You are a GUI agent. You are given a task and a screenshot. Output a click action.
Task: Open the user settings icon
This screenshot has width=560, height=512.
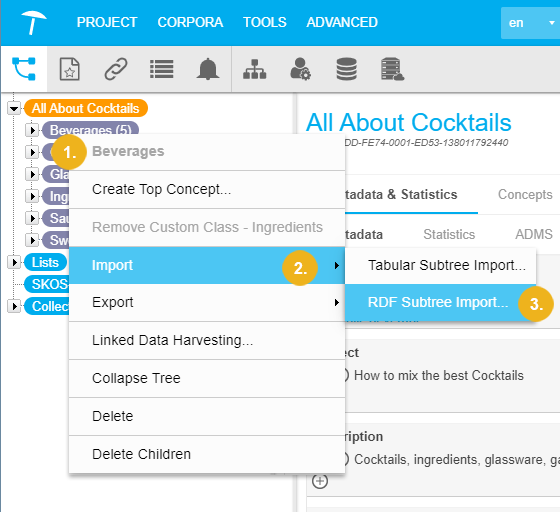(x=300, y=69)
